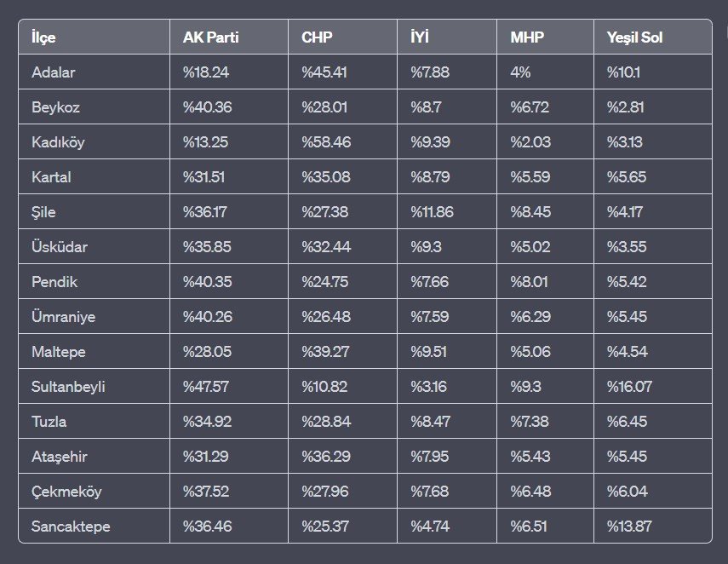This screenshot has height=564, width=728.
Task: Click Kadıköy's CHP value %58.46
Action: tap(326, 142)
